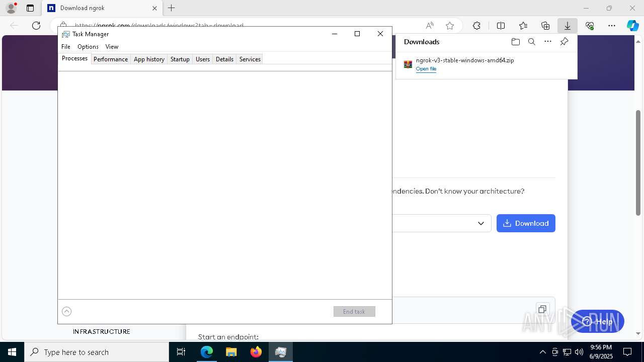Switch to the Details tab
644x362 pixels.
pyautogui.click(x=224, y=59)
